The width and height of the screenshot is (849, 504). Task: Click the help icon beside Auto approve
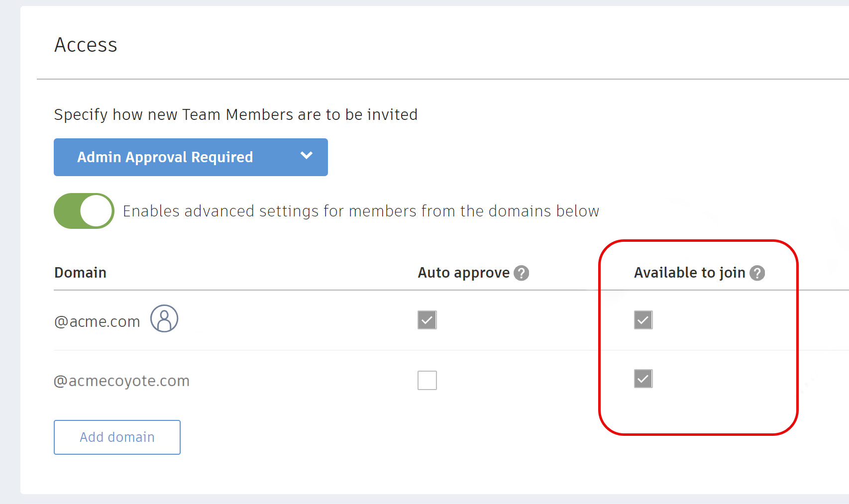point(522,273)
